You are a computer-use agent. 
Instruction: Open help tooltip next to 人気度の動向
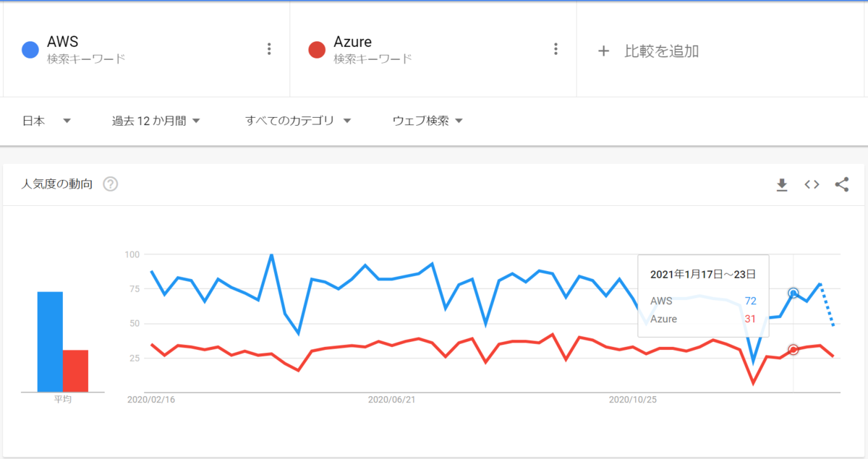(x=110, y=184)
